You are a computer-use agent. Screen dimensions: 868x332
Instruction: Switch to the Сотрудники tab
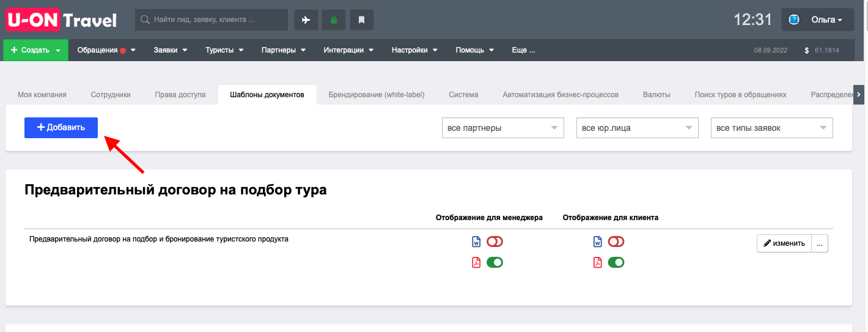point(111,95)
